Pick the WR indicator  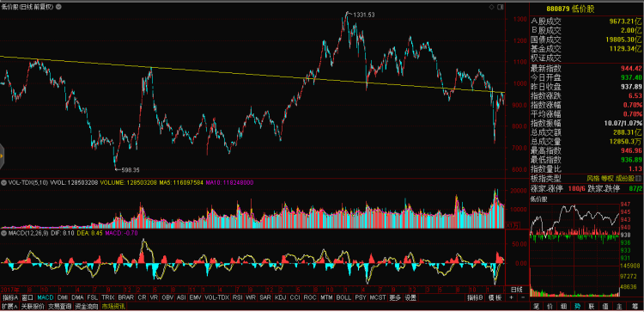pos(251,297)
